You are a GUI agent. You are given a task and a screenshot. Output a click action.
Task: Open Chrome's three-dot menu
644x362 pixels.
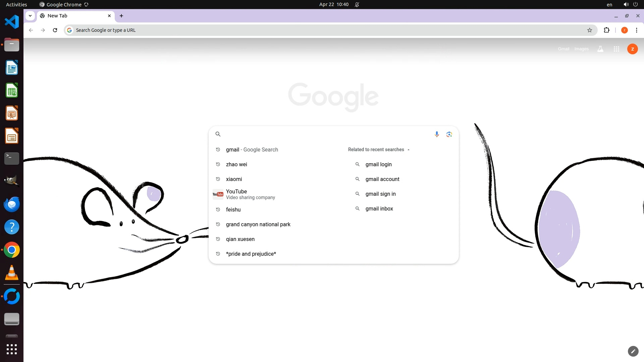click(636, 30)
